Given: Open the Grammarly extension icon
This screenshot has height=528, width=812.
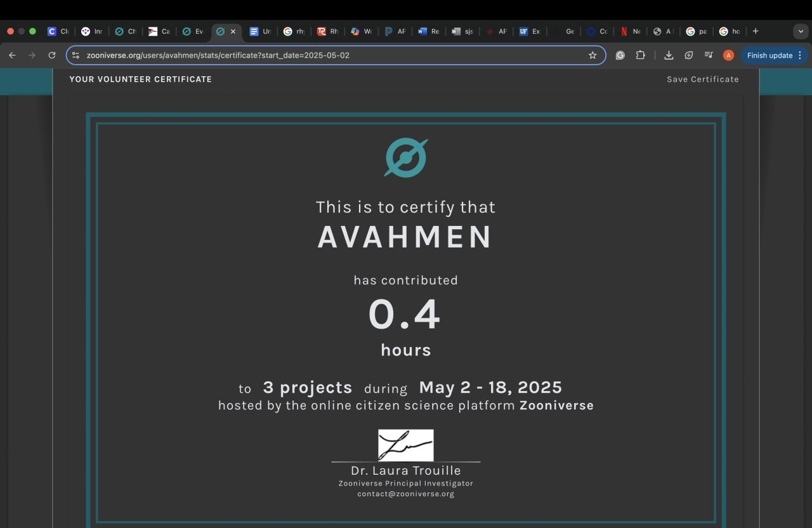Looking at the screenshot, I should (620, 55).
